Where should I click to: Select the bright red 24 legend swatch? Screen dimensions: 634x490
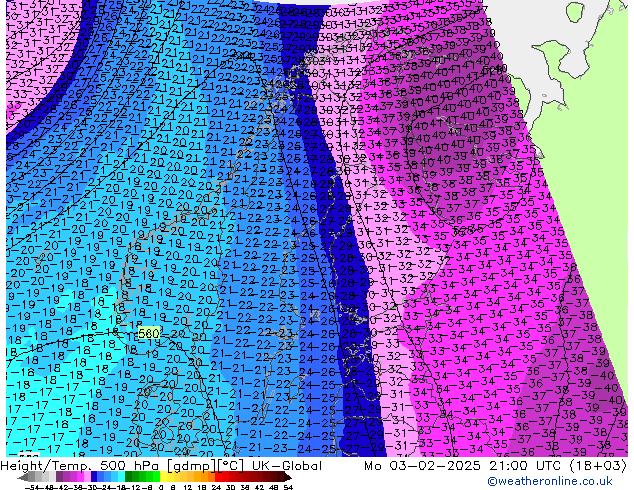point(218,476)
